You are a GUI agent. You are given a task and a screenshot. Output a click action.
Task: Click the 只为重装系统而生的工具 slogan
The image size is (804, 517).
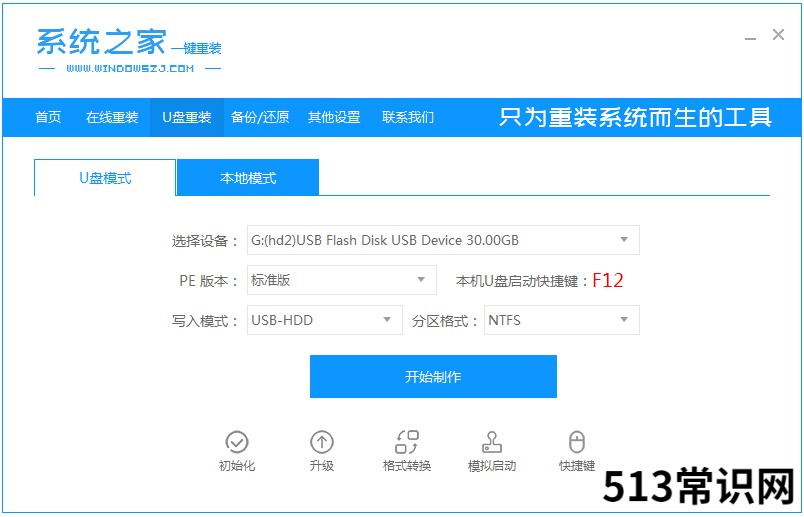coord(635,117)
